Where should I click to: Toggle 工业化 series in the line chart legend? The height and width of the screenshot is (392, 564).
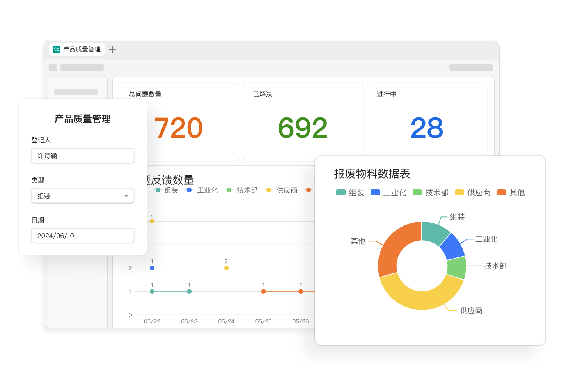tap(201, 190)
